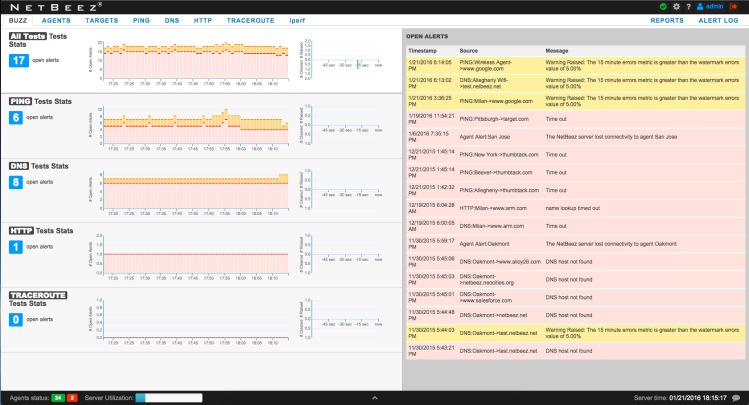
Task: Select alert DNS:Oakmont->www.salesforce.com
Action: (576, 297)
